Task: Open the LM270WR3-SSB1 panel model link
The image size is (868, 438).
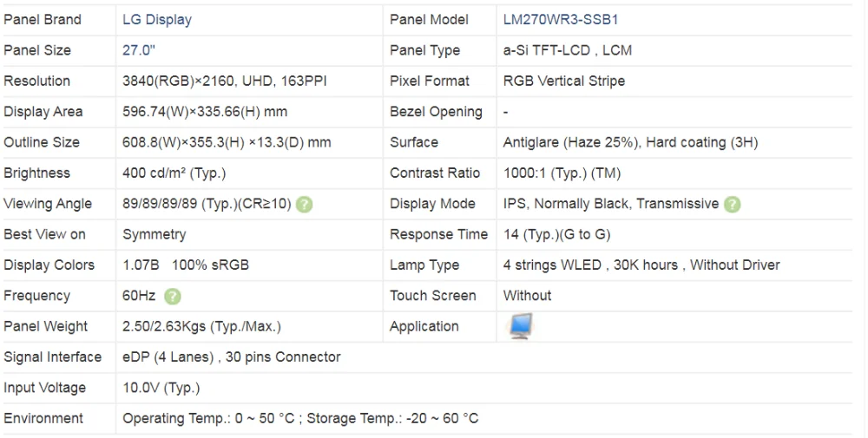Action: [x=561, y=19]
